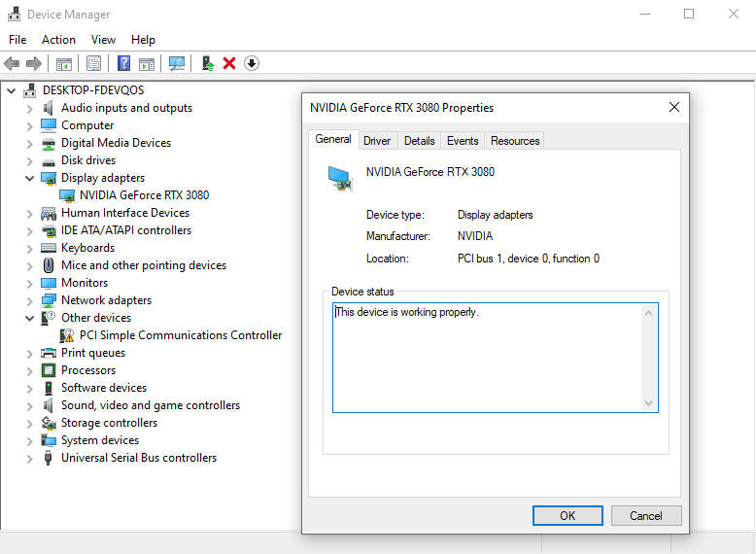Open the Help menu
756x554 pixels.
click(x=143, y=40)
